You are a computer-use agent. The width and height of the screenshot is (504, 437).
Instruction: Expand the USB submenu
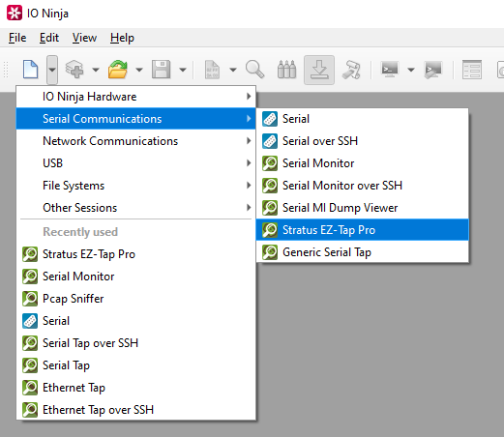[135, 163]
